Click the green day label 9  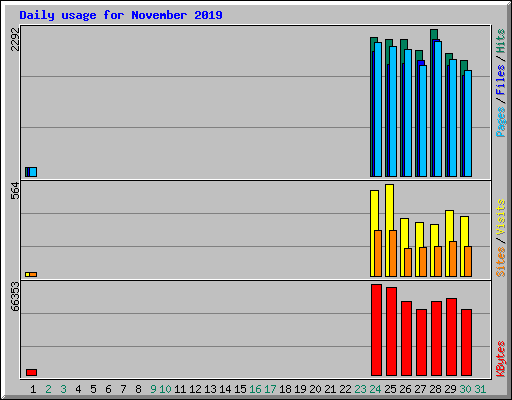pyautogui.click(x=153, y=389)
